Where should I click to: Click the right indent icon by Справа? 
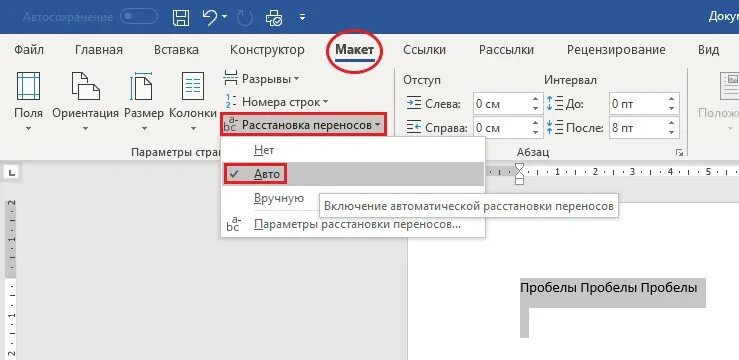pos(413,127)
